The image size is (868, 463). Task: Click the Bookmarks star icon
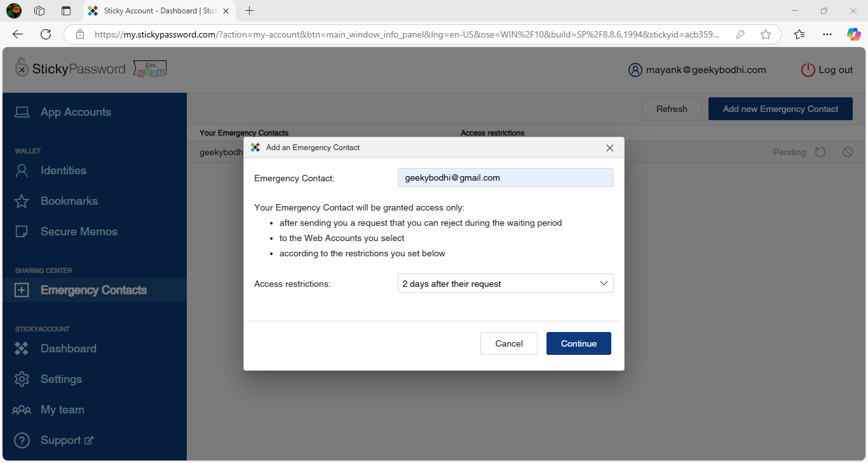(22, 201)
